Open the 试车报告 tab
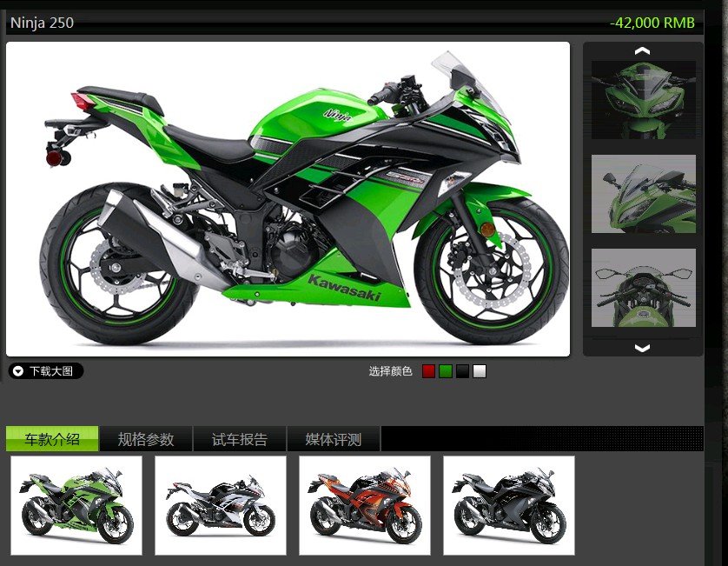Image resolution: width=728 pixels, height=566 pixels. [240, 439]
